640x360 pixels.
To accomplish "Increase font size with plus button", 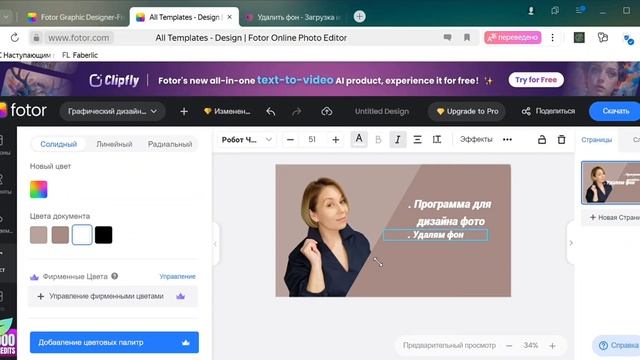I will tap(336, 140).
